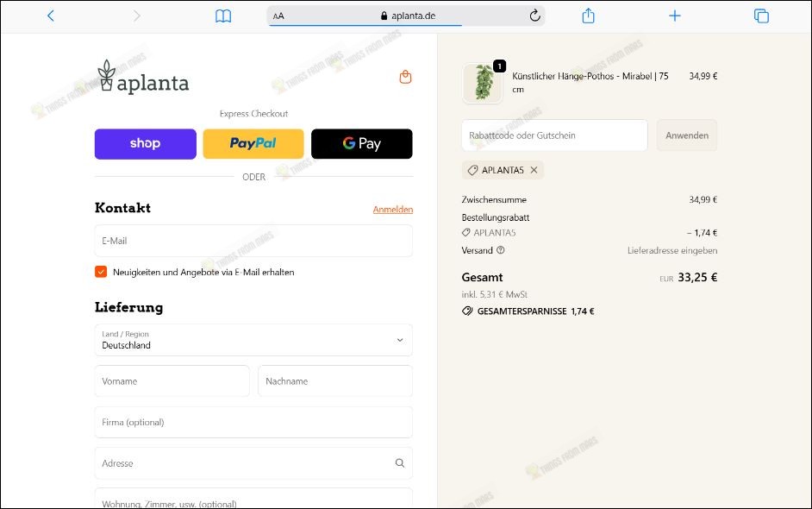Open Safari bookmarks
Screen dimensions: 812x509
224,15
